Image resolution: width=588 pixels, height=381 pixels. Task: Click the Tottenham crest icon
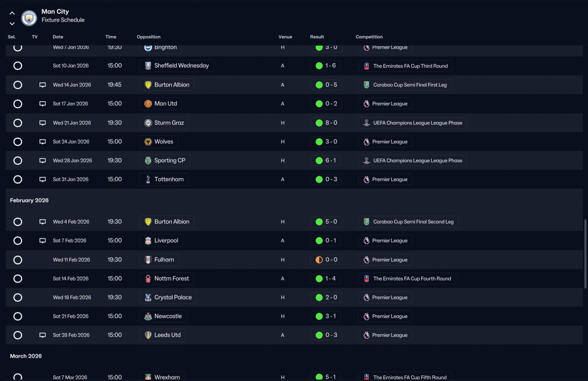pyautogui.click(x=148, y=179)
